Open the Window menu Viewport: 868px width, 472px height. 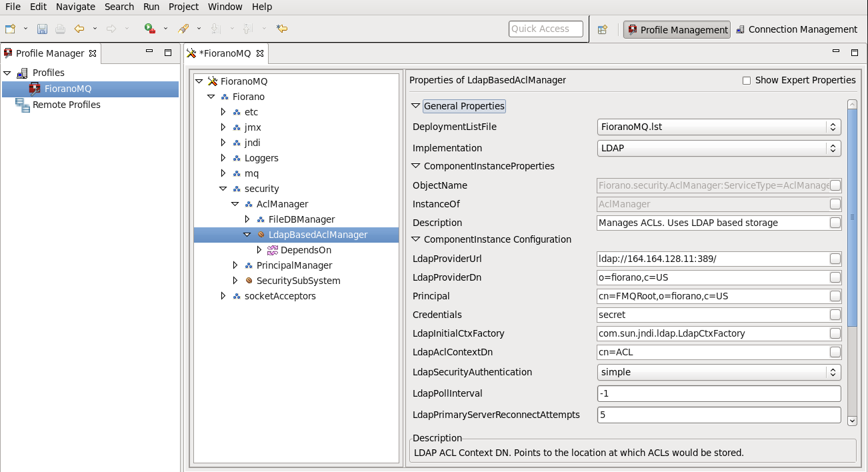click(x=225, y=7)
